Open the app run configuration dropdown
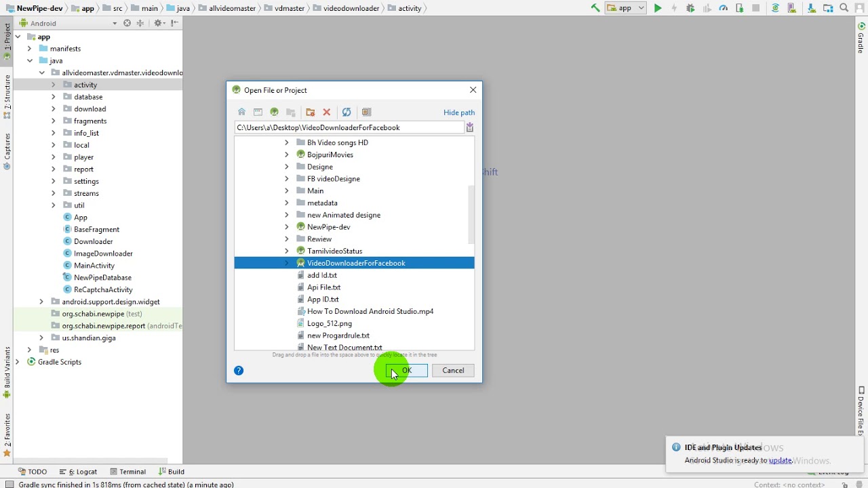The image size is (868, 488). [625, 8]
